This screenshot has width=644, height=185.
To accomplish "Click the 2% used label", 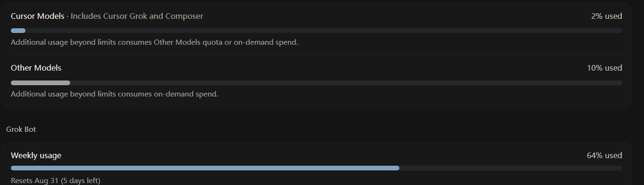I will [x=607, y=16].
